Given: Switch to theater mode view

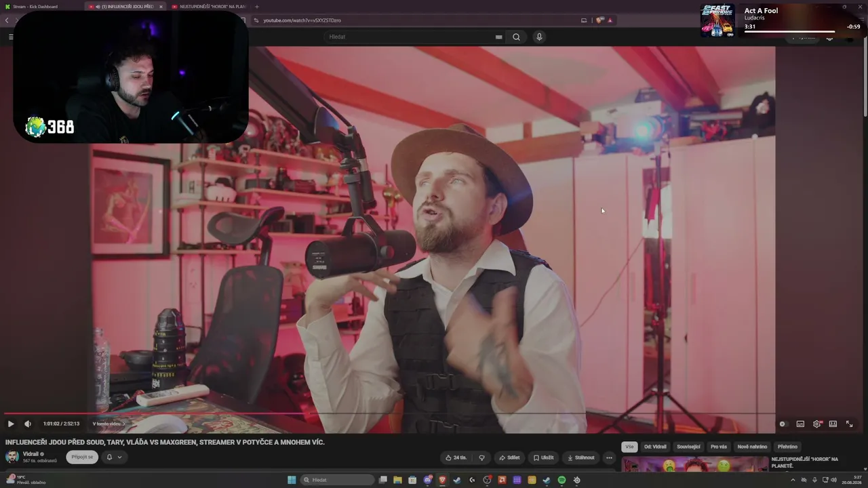Looking at the screenshot, I should click(x=833, y=424).
